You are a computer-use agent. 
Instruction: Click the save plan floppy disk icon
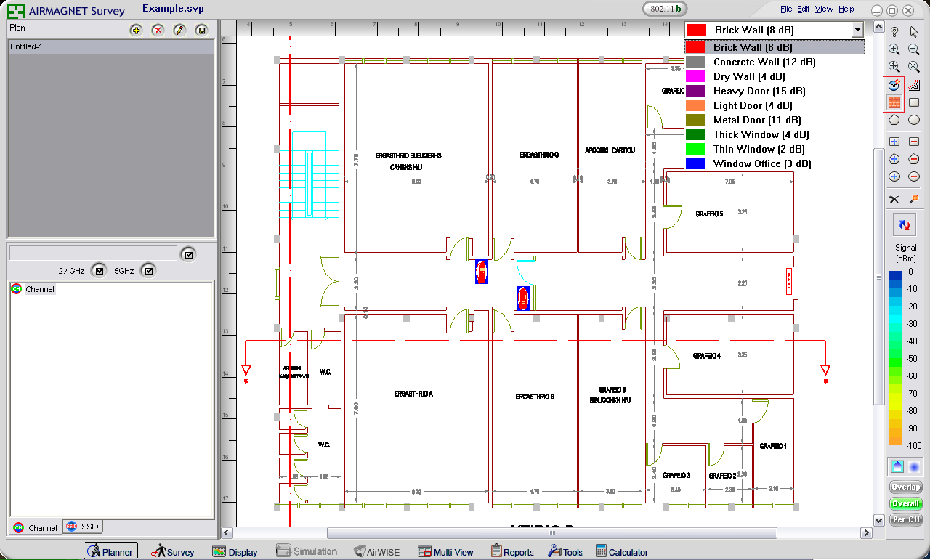pyautogui.click(x=201, y=30)
